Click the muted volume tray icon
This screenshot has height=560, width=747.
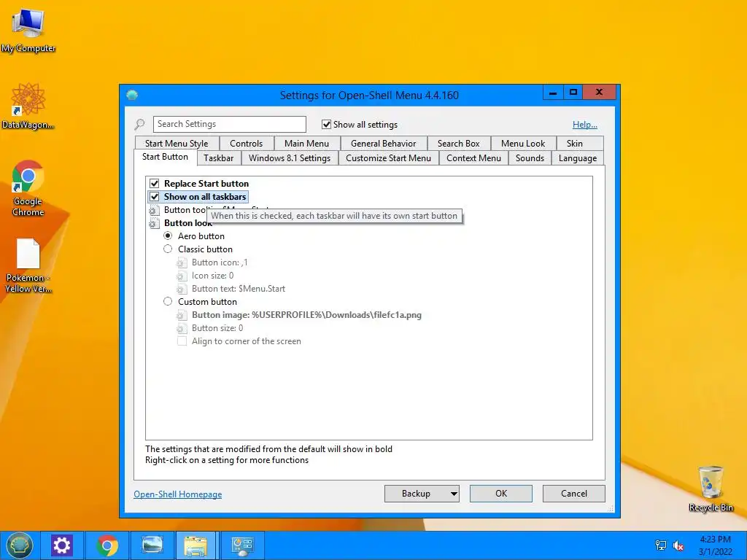click(678, 545)
